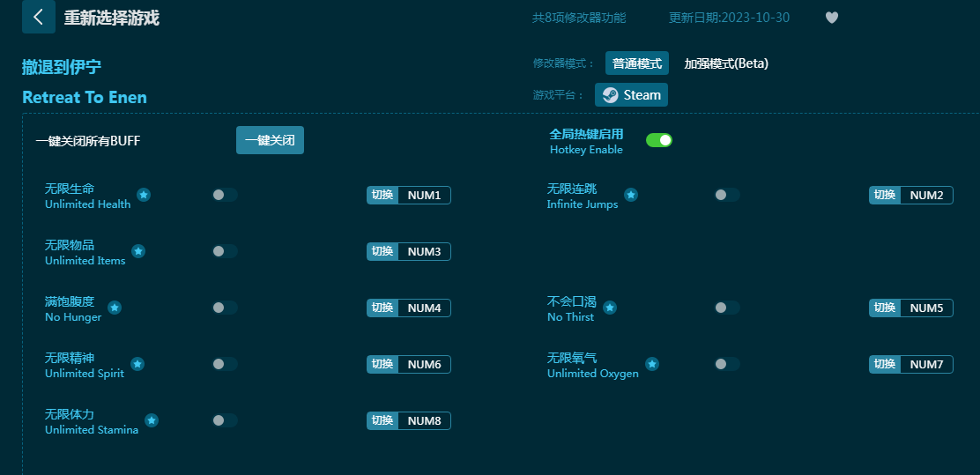
Task: Select 普通模式 trainer mode tab
Action: (636, 63)
